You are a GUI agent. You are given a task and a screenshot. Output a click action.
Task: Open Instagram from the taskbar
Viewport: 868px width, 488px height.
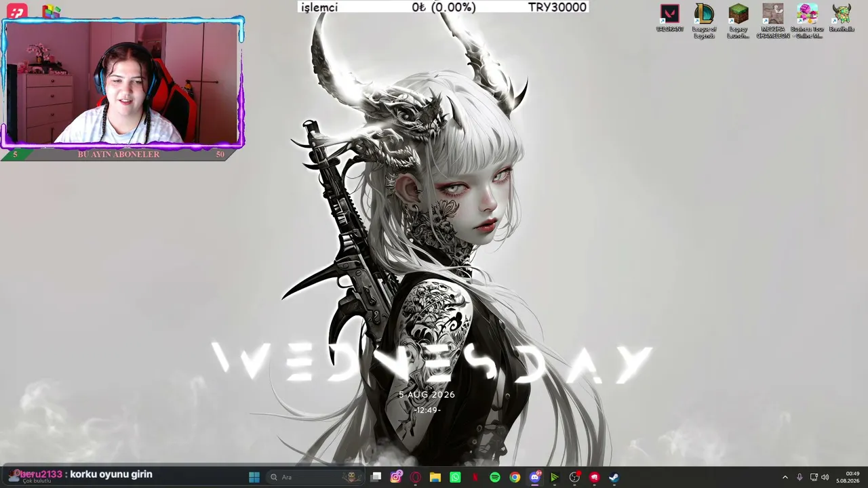(396, 477)
